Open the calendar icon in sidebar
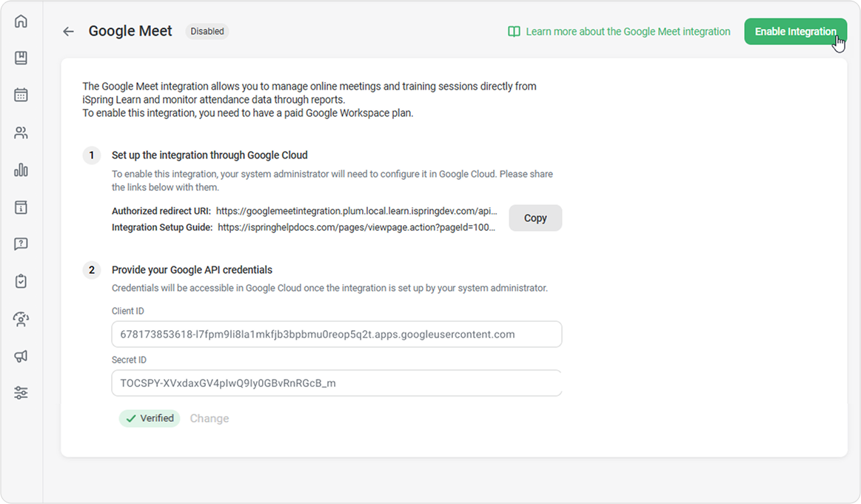861x504 pixels. [21, 95]
